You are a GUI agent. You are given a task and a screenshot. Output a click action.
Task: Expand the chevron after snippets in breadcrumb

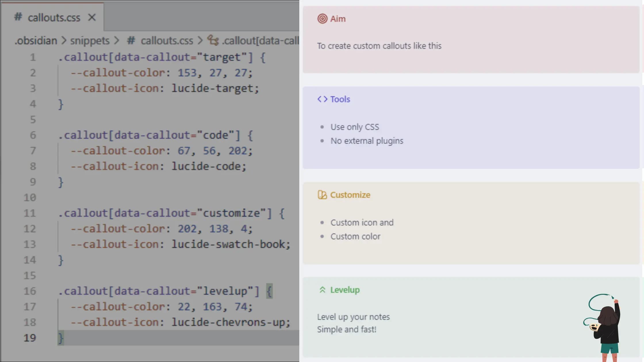click(117, 41)
